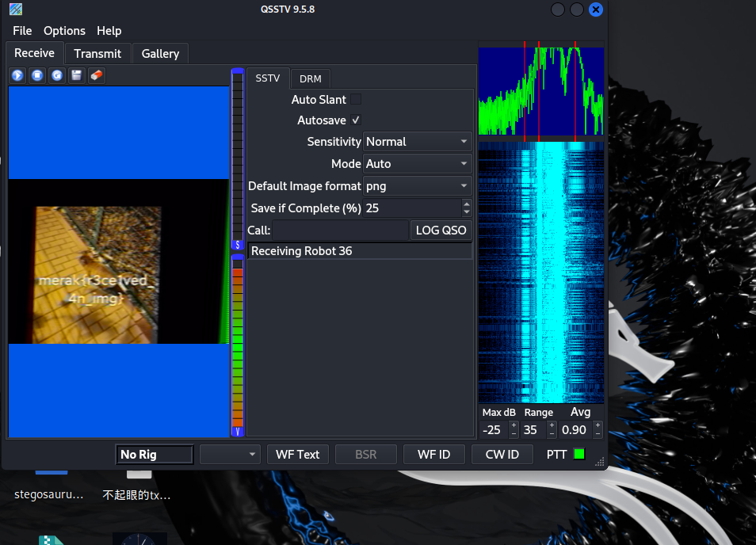Click the BSR button

366,455
